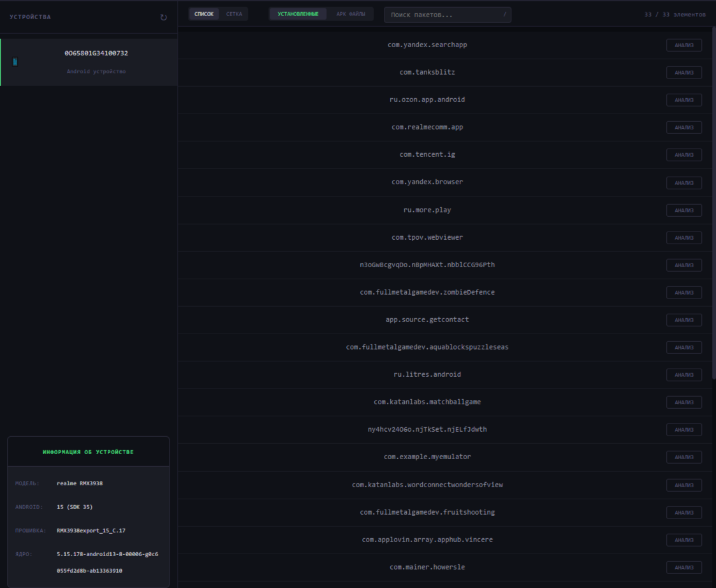The width and height of the screenshot is (716, 588).
Task: Select package com.katanlabs.wordconnectwondersofview
Action: click(x=427, y=485)
